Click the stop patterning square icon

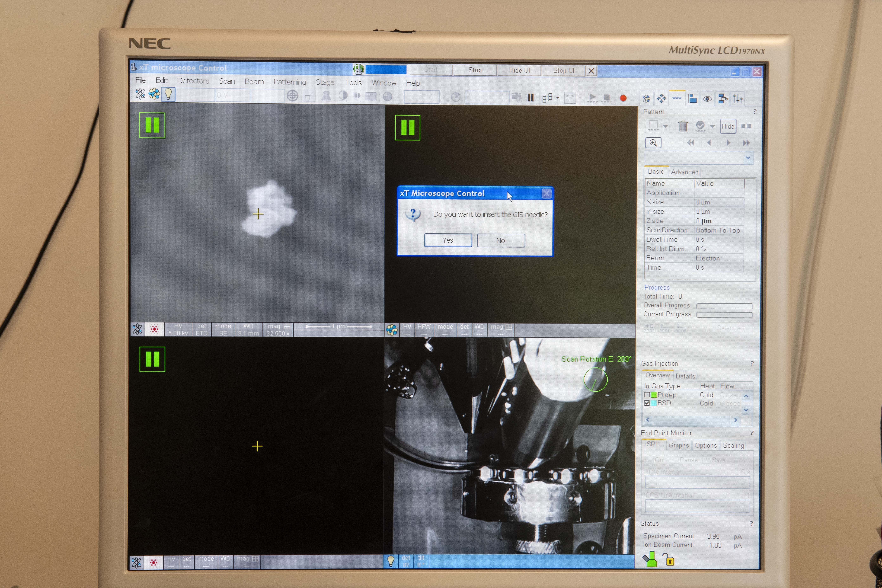(606, 99)
